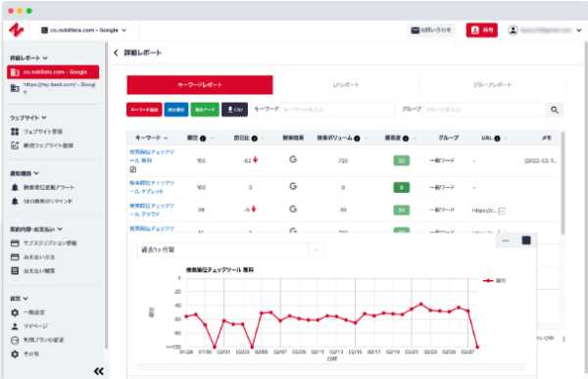This screenshot has width=588, height=379.
Task: Click the URL column info icon
Action: [x=497, y=139]
